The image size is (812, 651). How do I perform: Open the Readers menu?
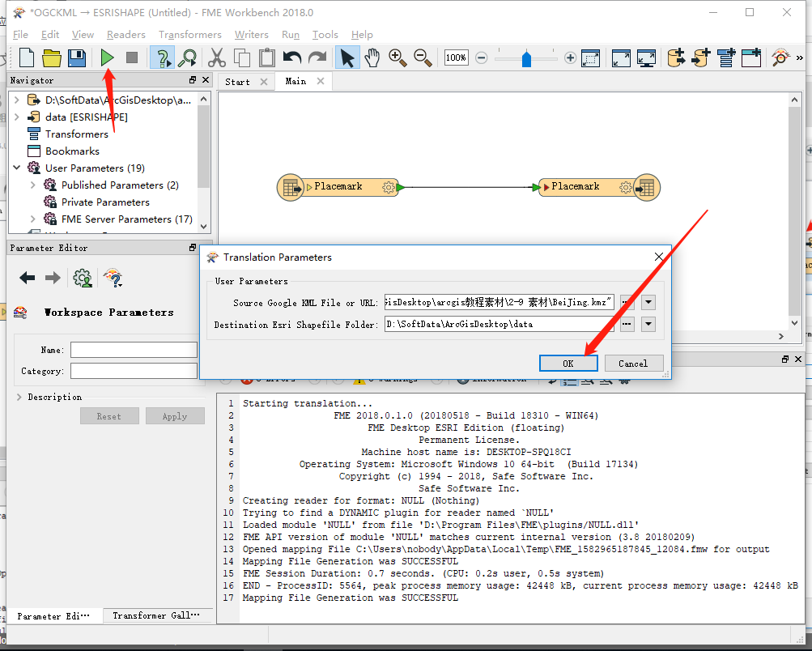(x=125, y=35)
